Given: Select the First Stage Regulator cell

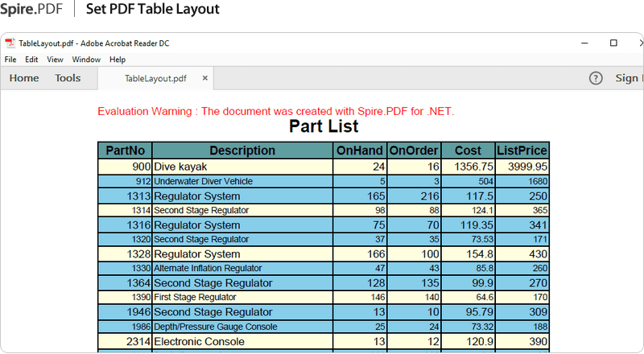Looking at the screenshot, I should tap(242, 297).
